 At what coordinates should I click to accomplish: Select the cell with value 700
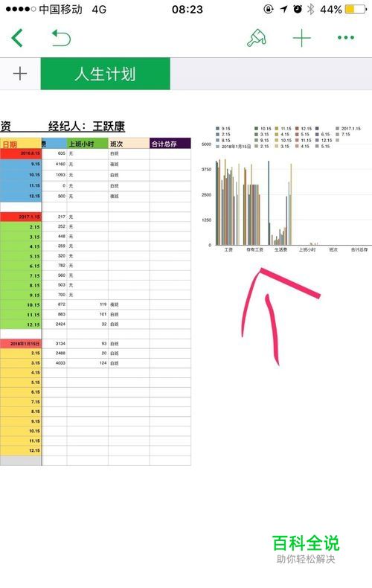pyautogui.click(x=54, y=295)
